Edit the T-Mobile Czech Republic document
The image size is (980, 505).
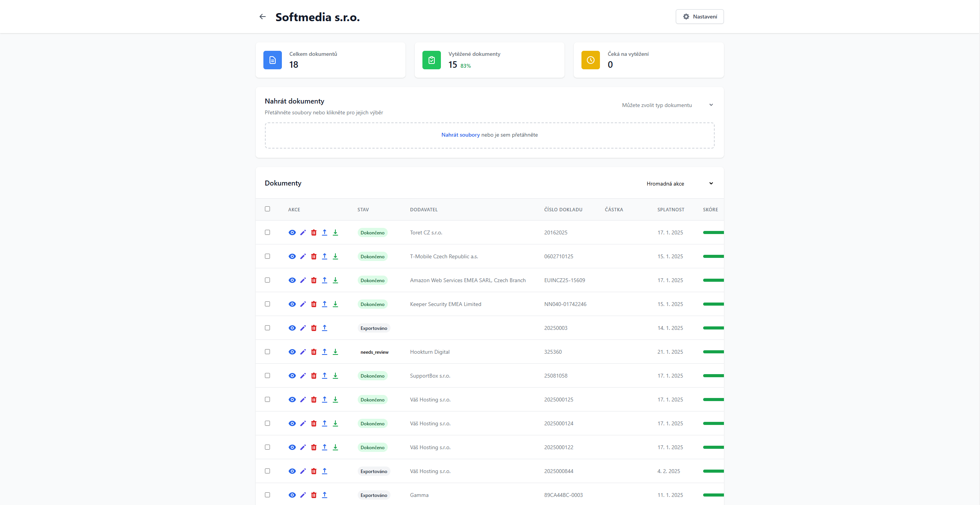(303, 256)
